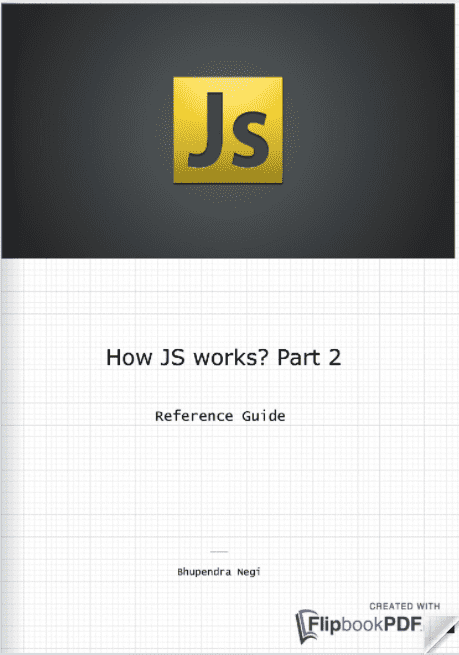The height and width of the screenshot is (655, 459).
Task: Click the "CREATED WITH" label
Action: (405, 606)
